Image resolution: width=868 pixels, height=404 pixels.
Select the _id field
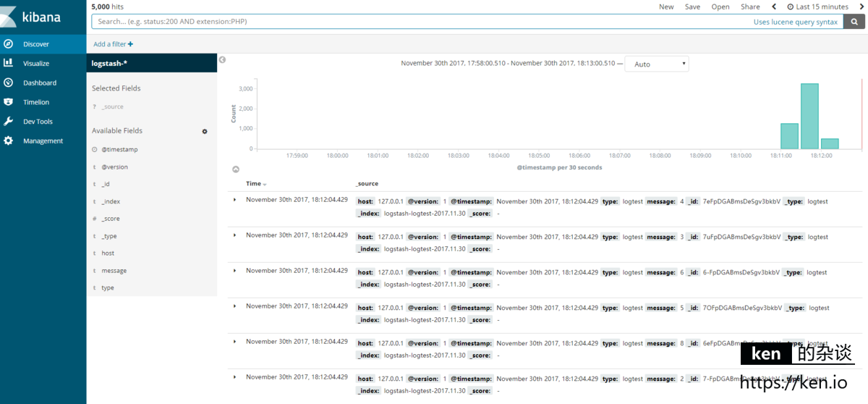(x=106, y=185)
